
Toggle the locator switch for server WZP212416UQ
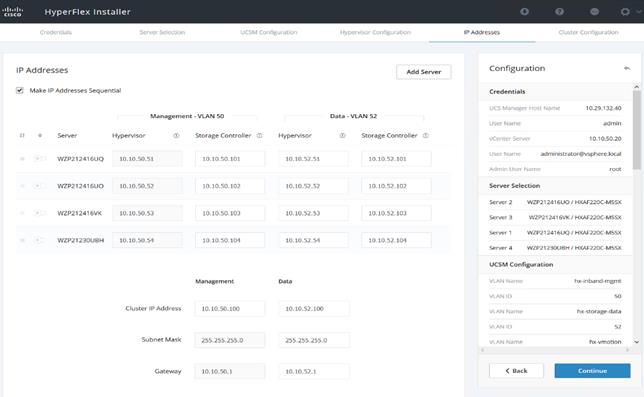(40, 158)
